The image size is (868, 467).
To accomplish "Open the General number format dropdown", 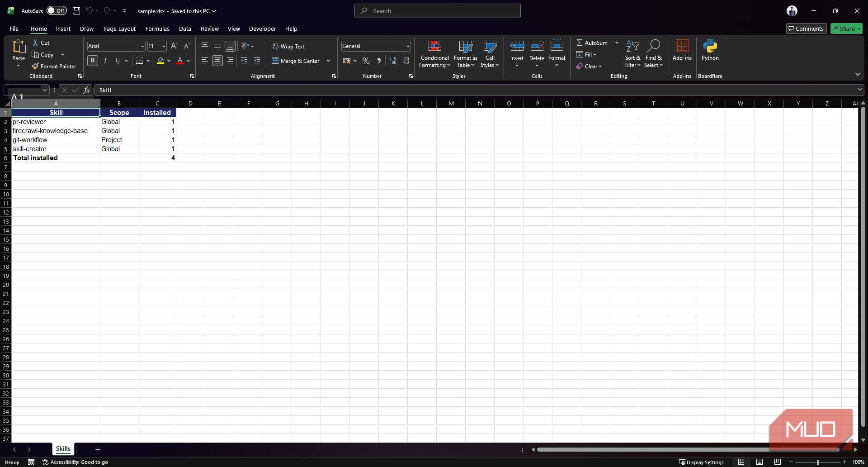I will click(x=407, y=46).
